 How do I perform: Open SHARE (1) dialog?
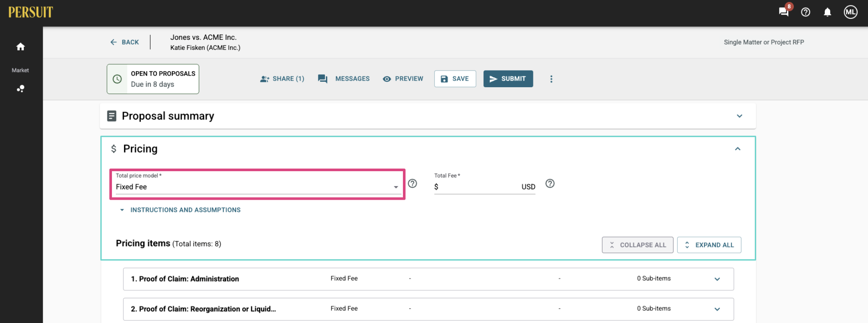(x=282, y=79)
